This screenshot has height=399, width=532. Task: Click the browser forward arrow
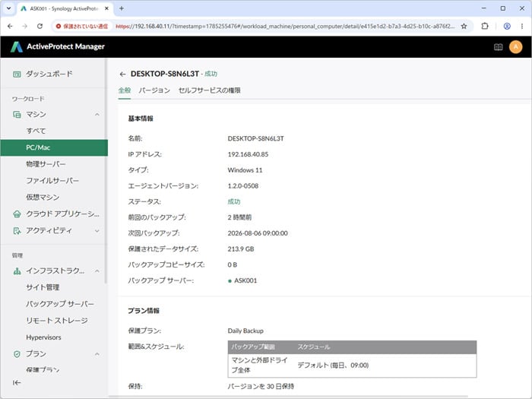[25, 26]
